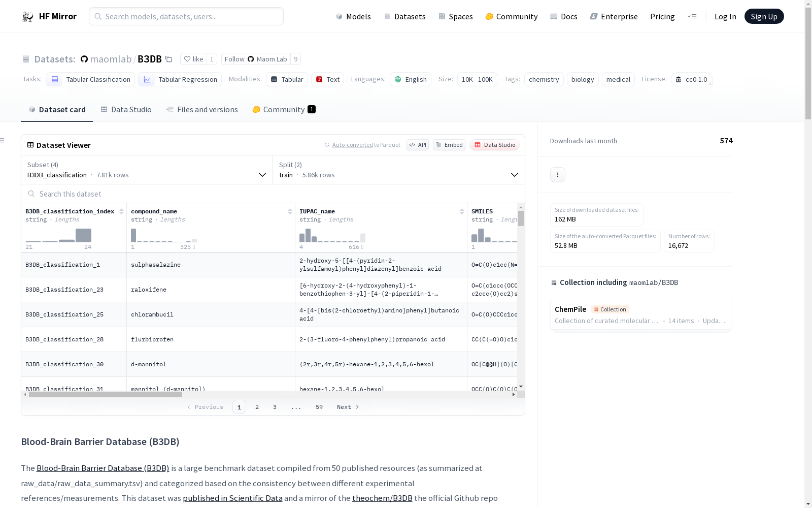Switch to the Dataset card tab
Viewport: 812px width, 508px height.
point(57,110)
